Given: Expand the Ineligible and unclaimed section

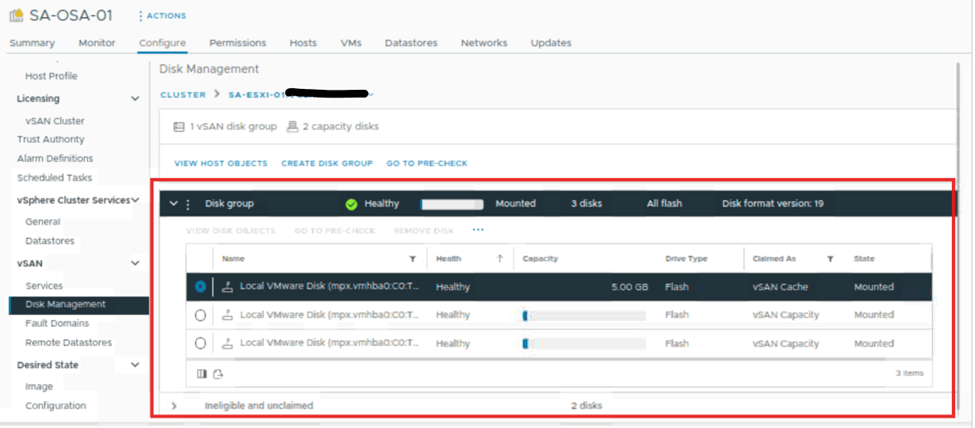Looking at the screenshot, I should (x=174, y=405).
